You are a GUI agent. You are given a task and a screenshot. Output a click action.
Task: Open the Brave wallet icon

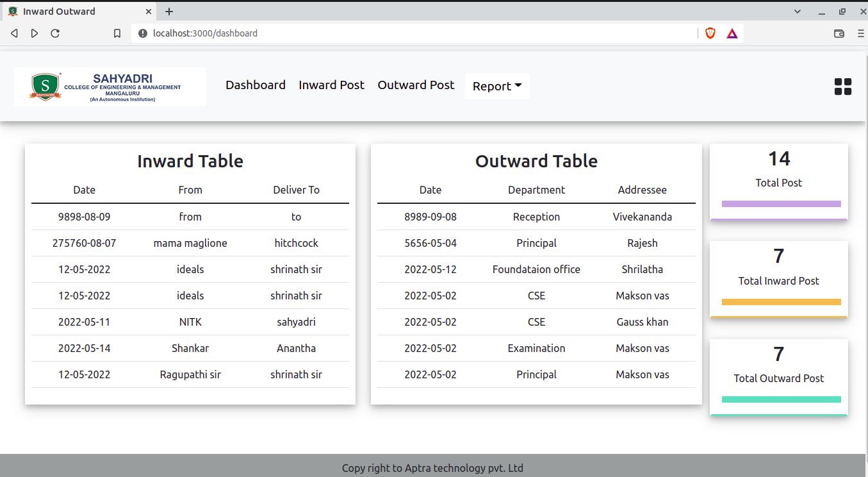pos(839,33)
